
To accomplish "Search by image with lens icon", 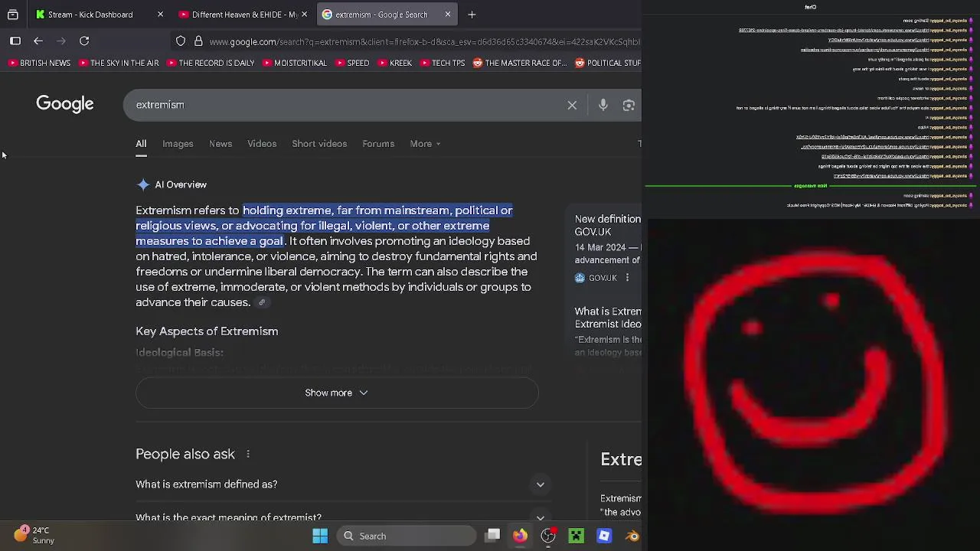I will (x=629, y=106).
